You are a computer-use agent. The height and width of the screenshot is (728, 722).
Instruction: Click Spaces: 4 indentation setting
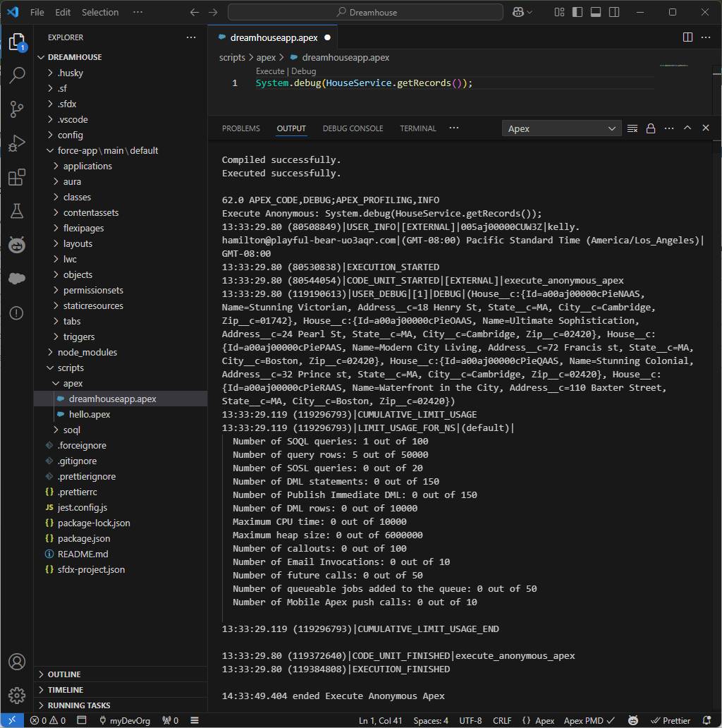coord(431,720)
